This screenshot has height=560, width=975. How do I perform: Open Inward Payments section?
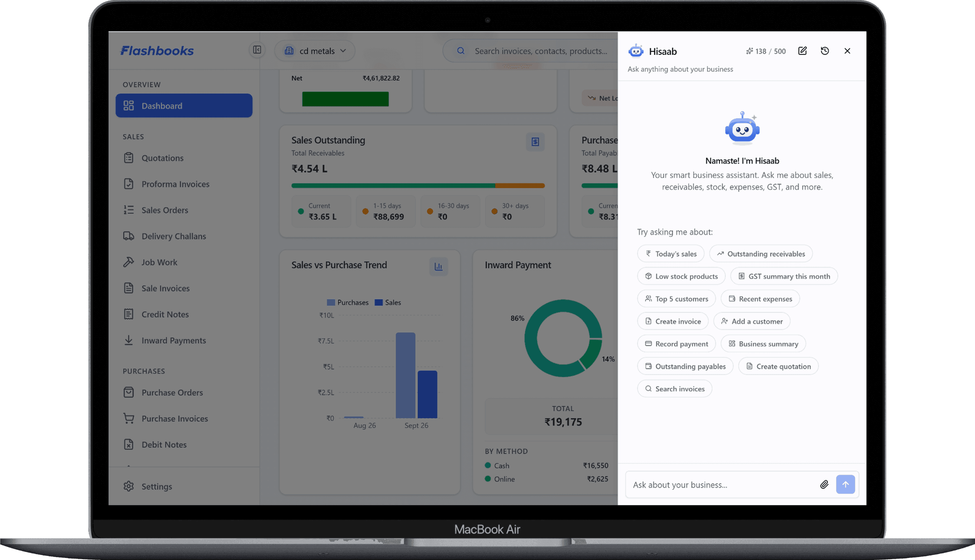pyautogui.click(x=184, y=340)
